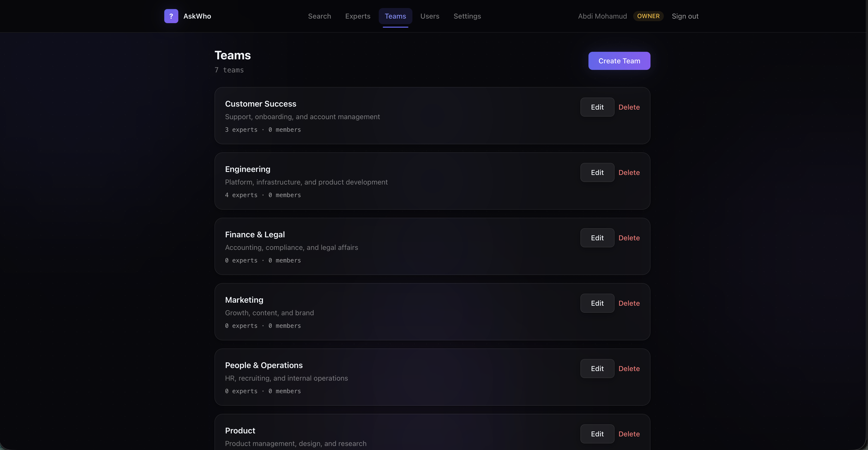This screenshot has height=450, width=868.
Task: Open the Search nav tab
Action: 319,16
